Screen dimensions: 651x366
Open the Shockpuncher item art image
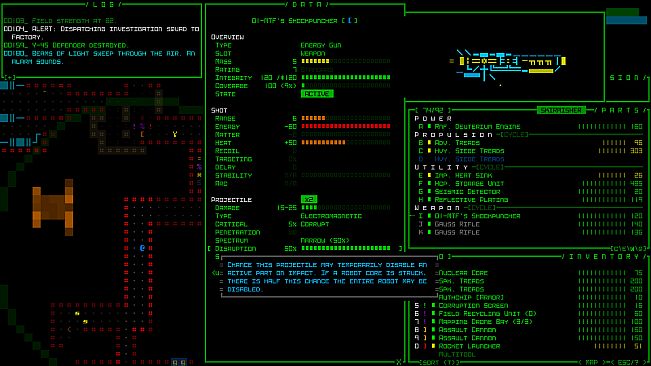[x=507, y=65]
